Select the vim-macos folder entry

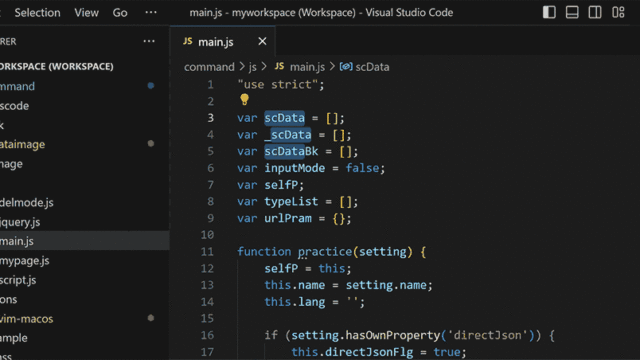(x=27, y=319)
